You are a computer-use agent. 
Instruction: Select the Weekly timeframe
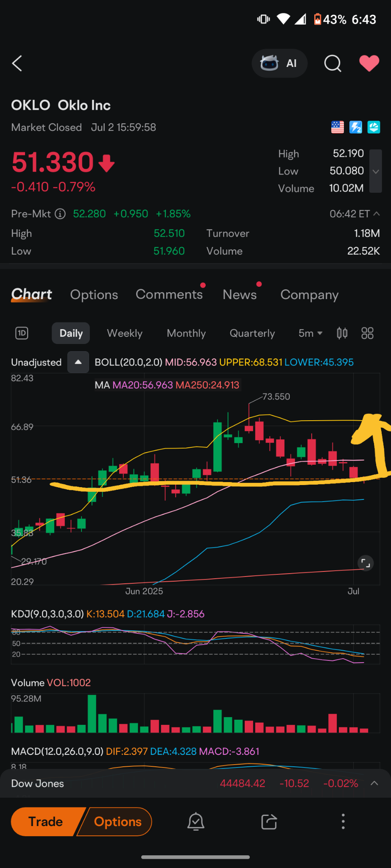tap(125, 333)
